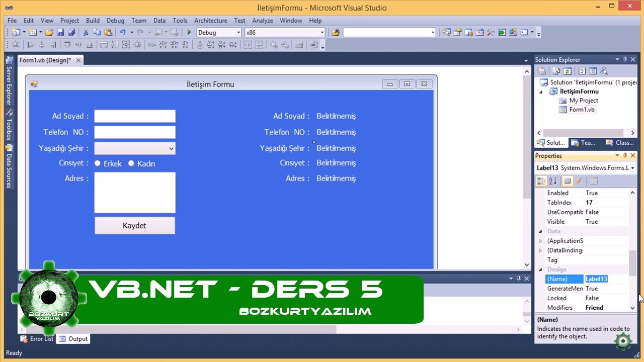
Task: Click the (Name) property value Label13
Action: (606, 279)
